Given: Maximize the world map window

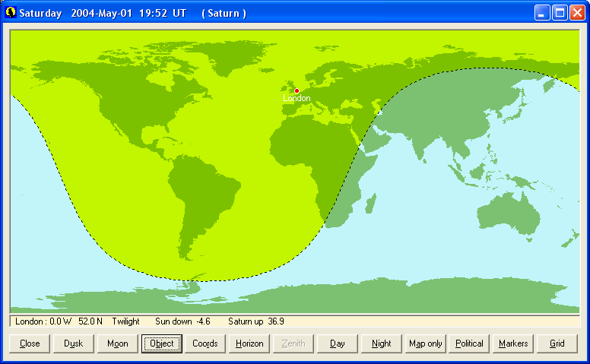Looking at the screenshot, I should click(559, 13).
